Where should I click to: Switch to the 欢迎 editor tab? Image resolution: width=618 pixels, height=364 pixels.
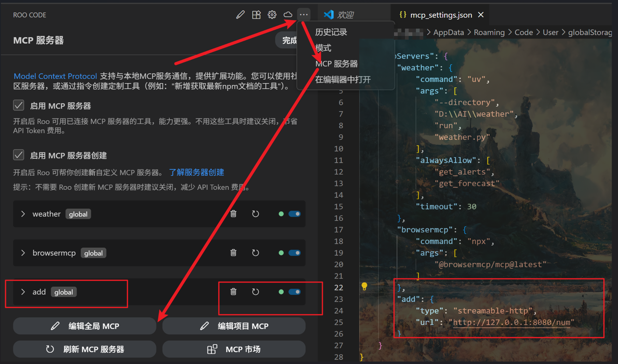tap(345, 15)
